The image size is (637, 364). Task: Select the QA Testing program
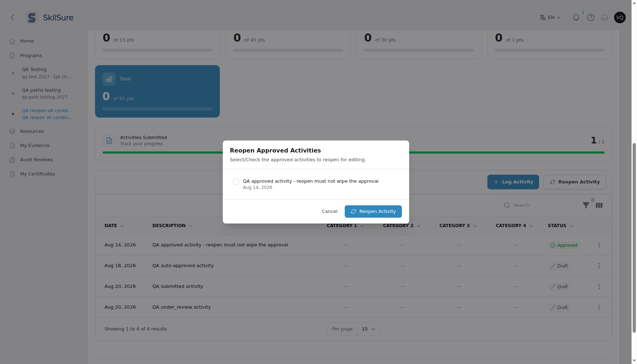tap(47, 73)
